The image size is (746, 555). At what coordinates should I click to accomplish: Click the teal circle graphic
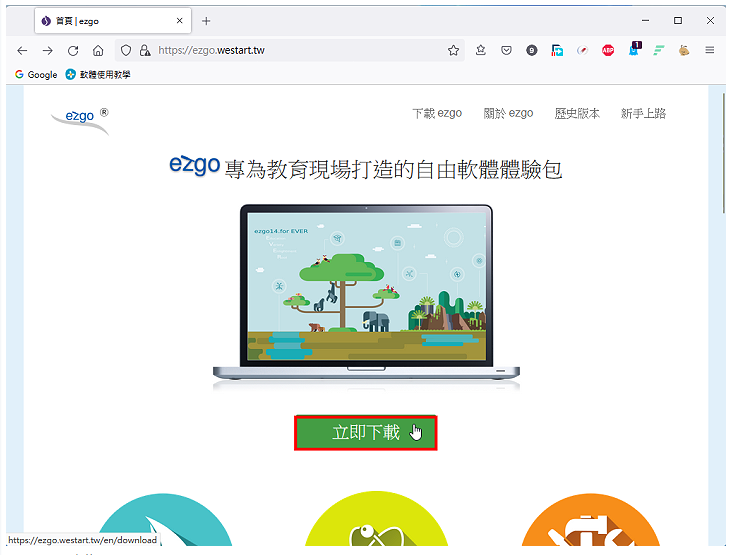pyautogui.click(x=165, y=520)
